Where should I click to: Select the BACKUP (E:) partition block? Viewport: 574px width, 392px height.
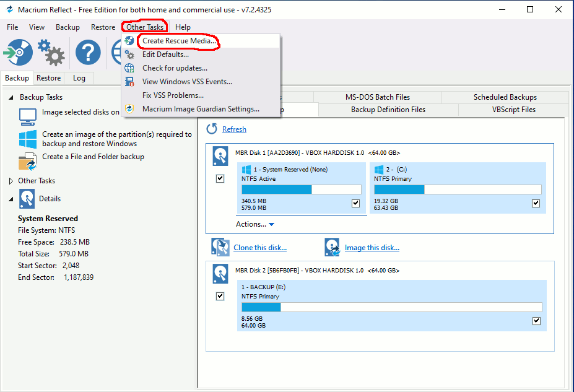click(392, 306)
